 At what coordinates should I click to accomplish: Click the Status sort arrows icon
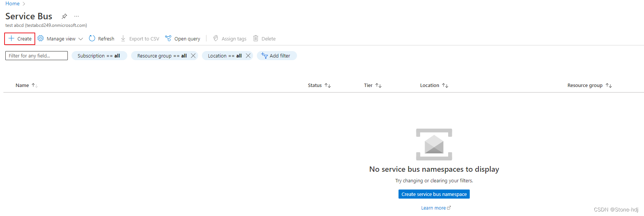point(328,85)
